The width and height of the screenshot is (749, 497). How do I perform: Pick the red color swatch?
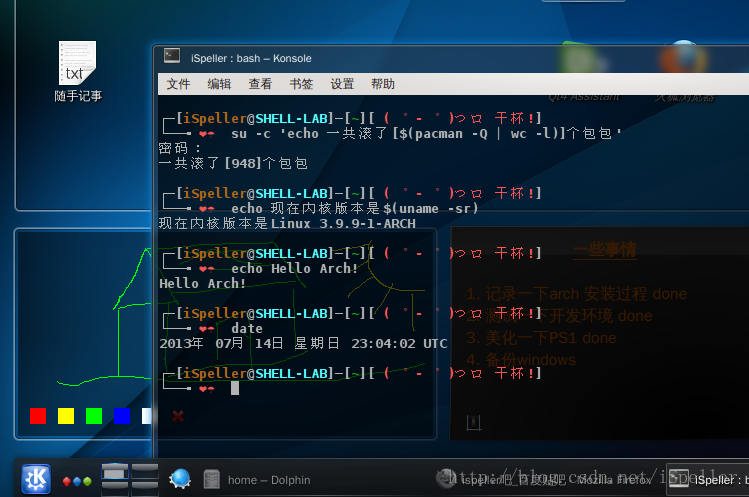click(38, 416)
